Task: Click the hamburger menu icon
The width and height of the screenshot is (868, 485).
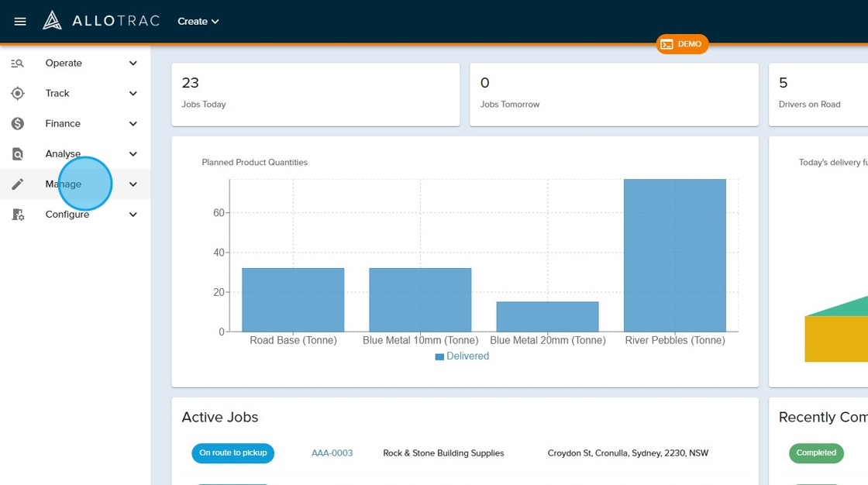Action: 20,22
